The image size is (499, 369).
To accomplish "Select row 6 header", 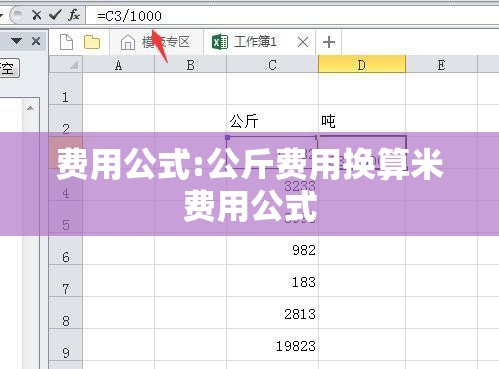I will click(x=66, y=249).
